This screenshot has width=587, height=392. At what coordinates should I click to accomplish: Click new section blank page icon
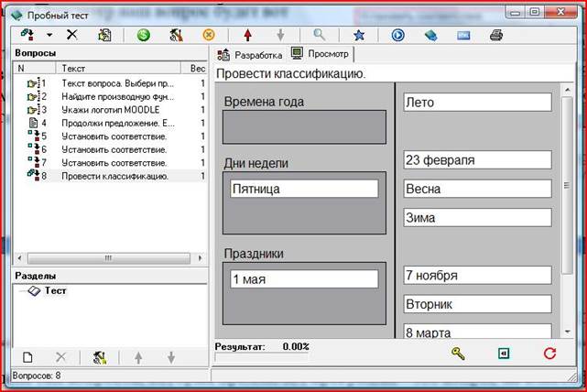(x=27, y=357)
